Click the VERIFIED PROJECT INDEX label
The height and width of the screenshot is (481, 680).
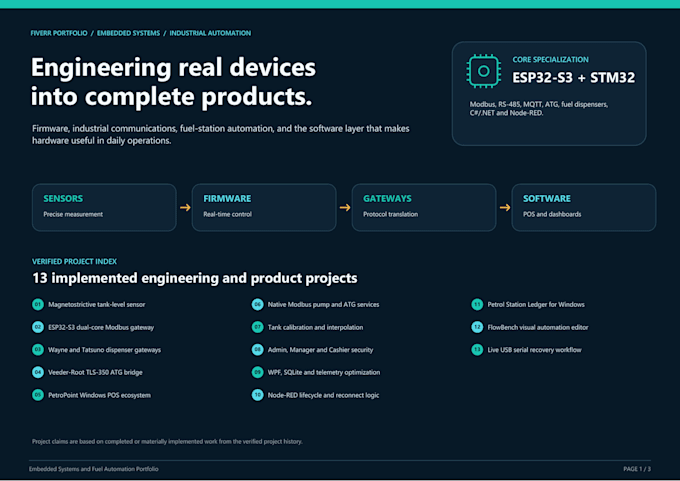(x=74, y=262)
